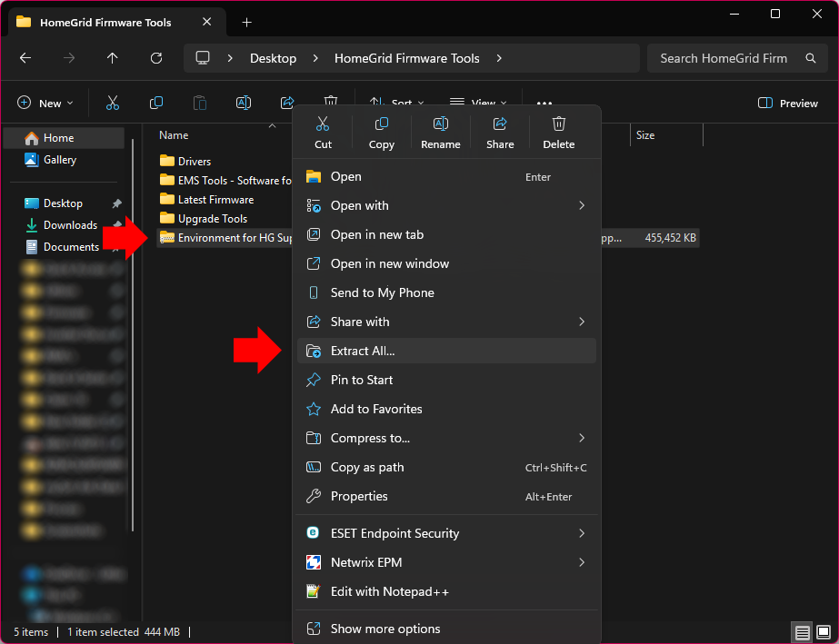Open Desktop in navigation pane
839x644 pixels.
[65, 203]
